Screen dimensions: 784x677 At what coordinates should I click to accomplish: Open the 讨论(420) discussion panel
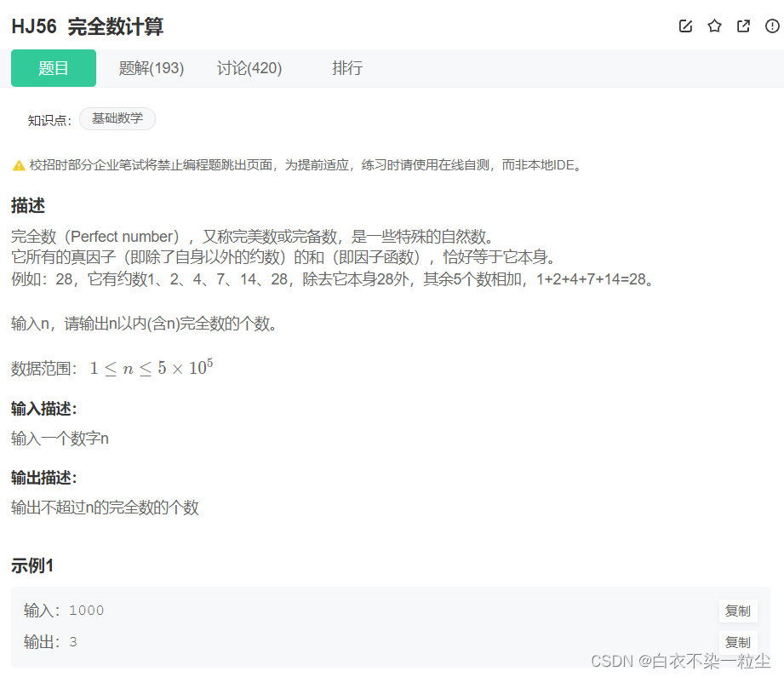point(249,68)
